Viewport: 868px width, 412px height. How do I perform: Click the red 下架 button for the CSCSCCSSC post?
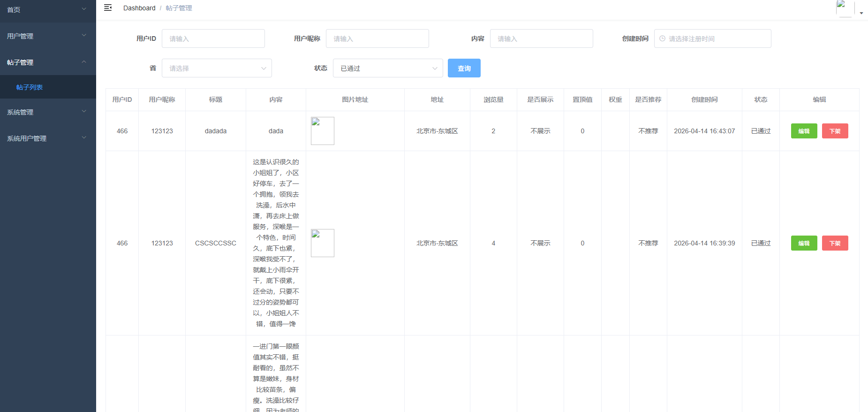[x=835, y=243]
